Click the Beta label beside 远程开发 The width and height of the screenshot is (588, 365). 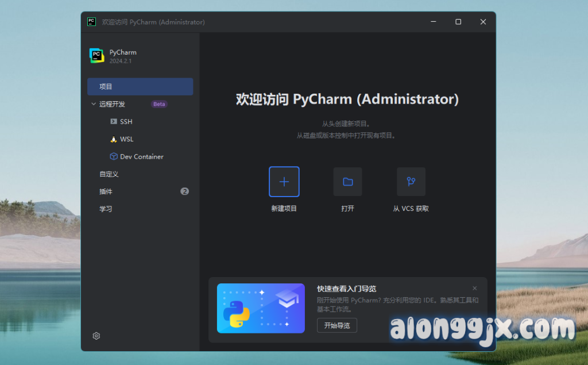[159, 104]
